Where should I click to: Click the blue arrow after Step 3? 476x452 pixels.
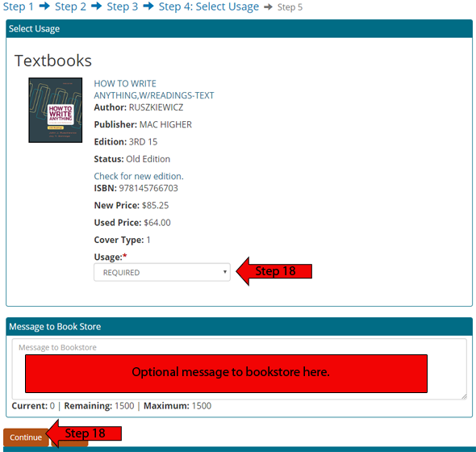[148, 6]
